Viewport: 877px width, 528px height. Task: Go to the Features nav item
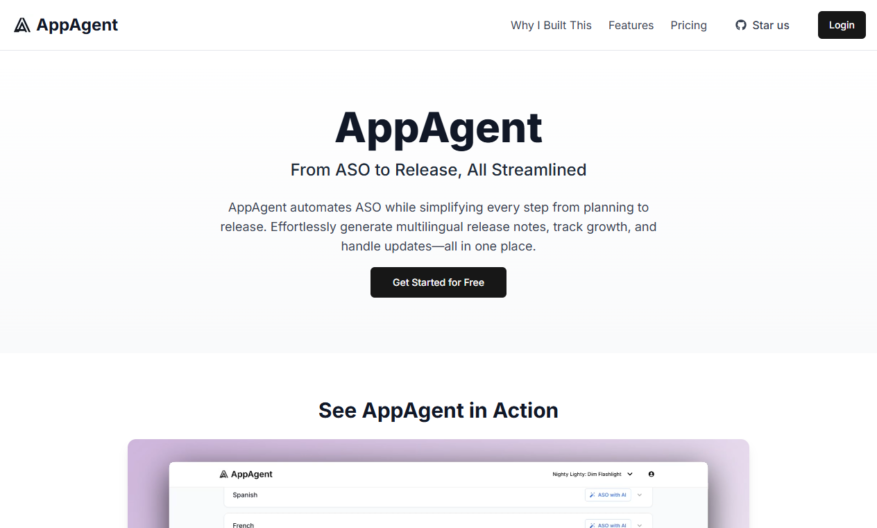tap(631, 25)
